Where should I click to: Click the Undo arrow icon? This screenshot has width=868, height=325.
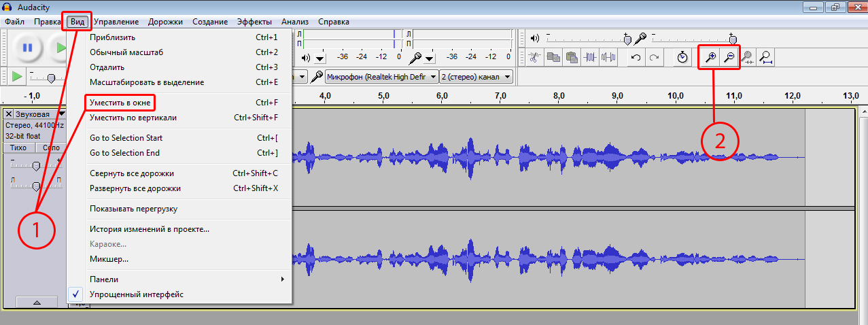pos(636,58)
